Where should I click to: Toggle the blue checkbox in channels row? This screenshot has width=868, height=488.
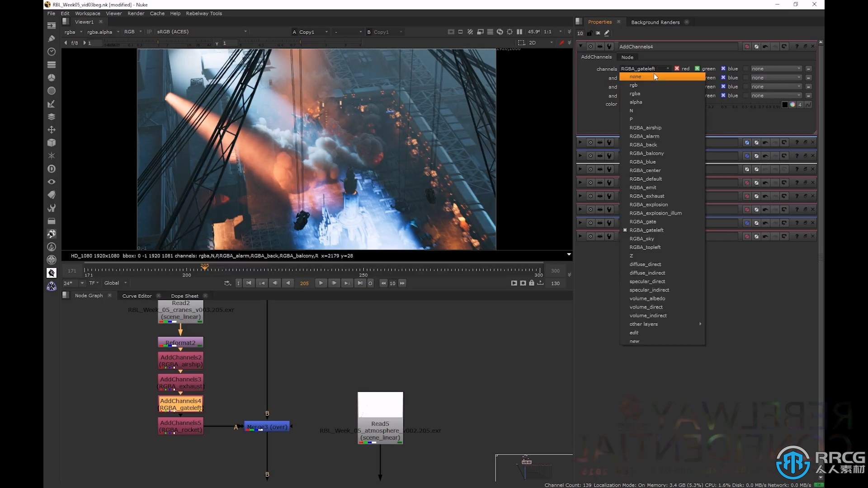(723, 69)
